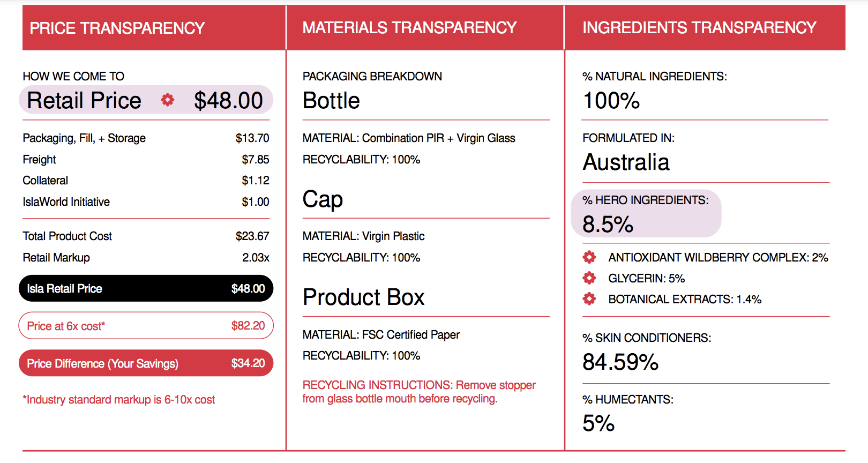Viewport: 868px width, 463px height.
Task: Click the Cap heading
Action: (x=323, y=199)
